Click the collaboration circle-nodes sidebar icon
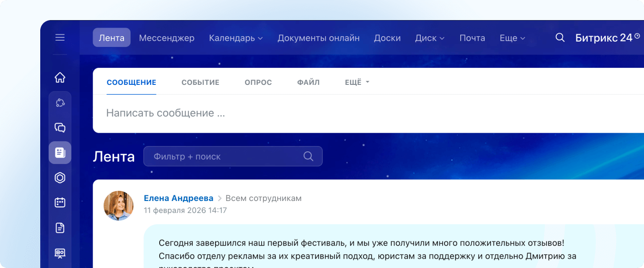Image resolution: width=644 pixels, height=268 pixels. point(60,103)
